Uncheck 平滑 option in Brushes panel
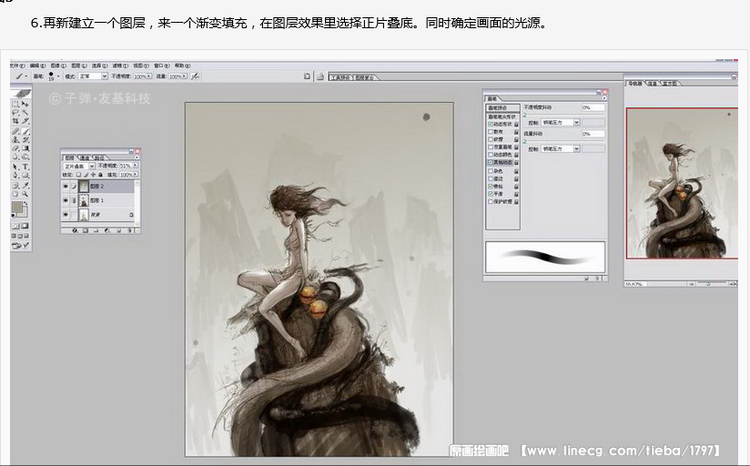 click(490, 194)
